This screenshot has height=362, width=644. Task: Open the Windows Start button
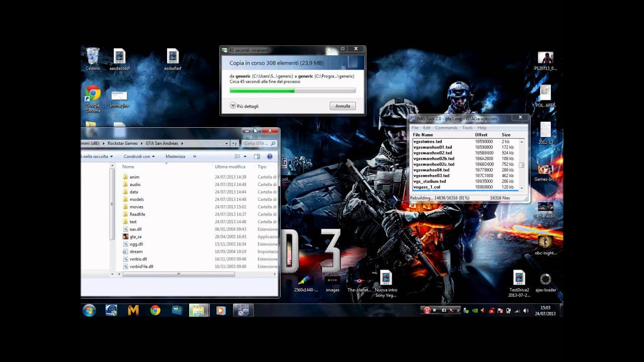coord(89,310)
